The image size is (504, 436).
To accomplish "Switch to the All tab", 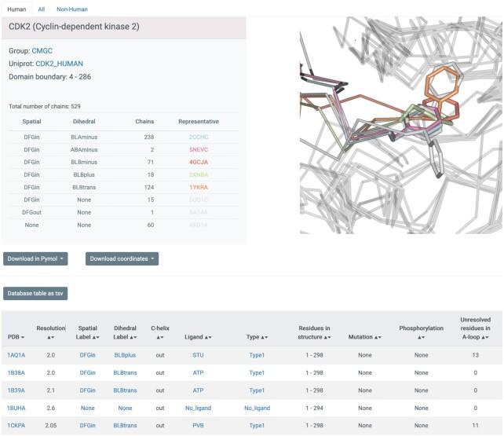I will point(41,9).
